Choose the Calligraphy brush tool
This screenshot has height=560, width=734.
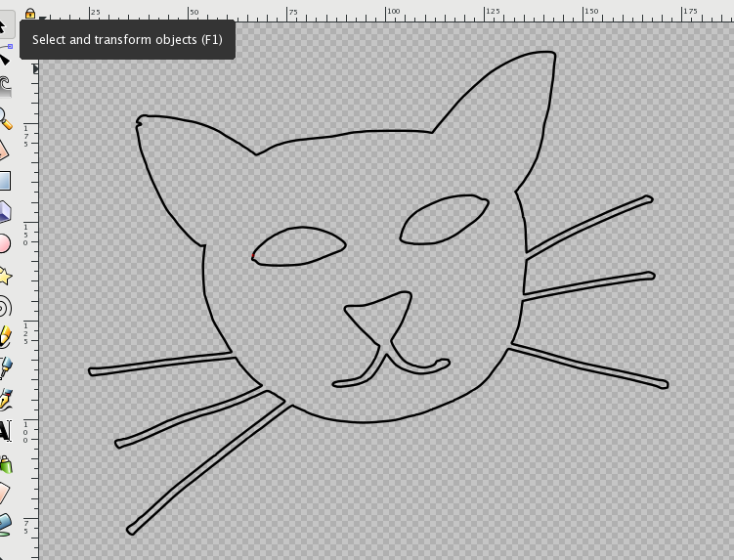4,400
